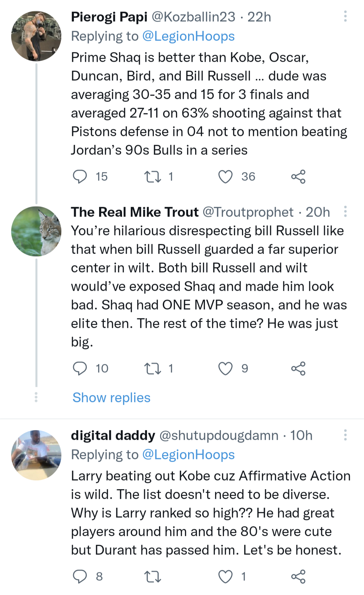Share The Real Mike Trout's tweet

click(298, 368)
